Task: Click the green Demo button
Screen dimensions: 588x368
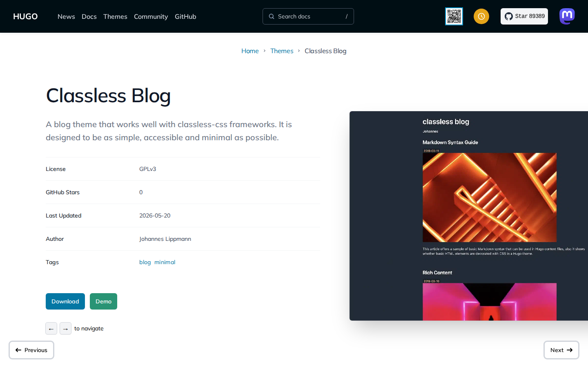Action: pos(103,301)
